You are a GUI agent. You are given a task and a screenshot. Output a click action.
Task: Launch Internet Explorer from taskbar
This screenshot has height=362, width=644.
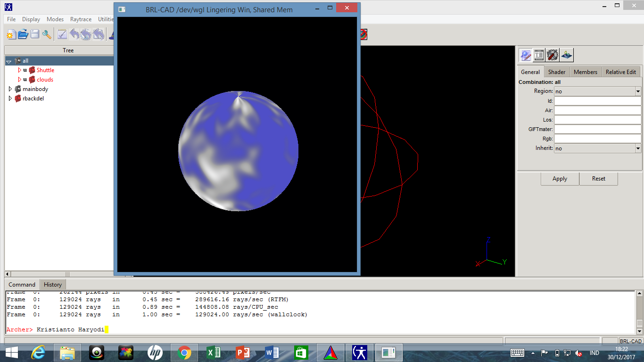tap(38, 353)
